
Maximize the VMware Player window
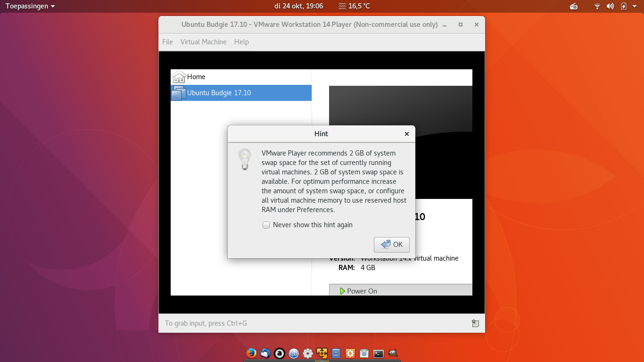click(x=461, y=25)
